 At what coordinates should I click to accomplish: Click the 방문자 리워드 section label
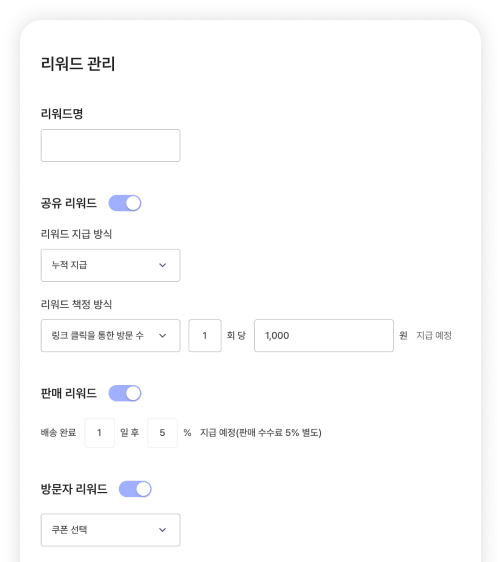coord(74,489)
